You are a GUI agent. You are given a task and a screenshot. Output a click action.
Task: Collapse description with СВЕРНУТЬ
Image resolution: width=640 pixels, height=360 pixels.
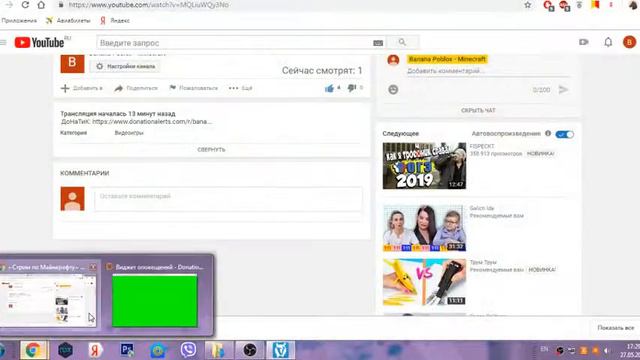click(x=211, y=150)
